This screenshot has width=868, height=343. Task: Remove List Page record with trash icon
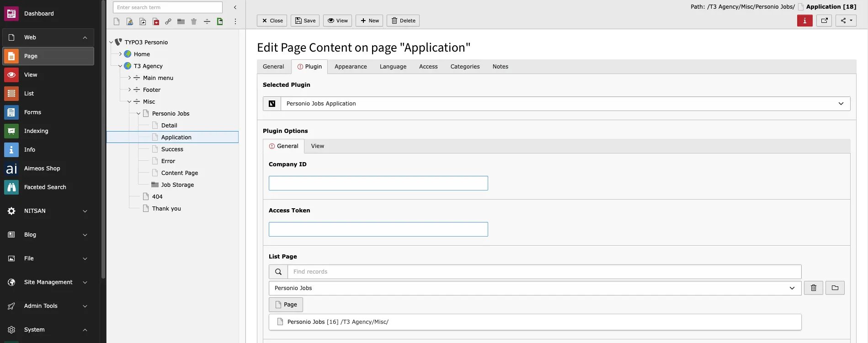pos(814,288)
